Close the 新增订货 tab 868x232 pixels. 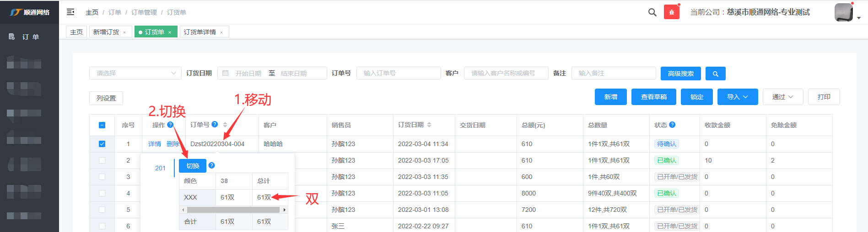(124, 32)
